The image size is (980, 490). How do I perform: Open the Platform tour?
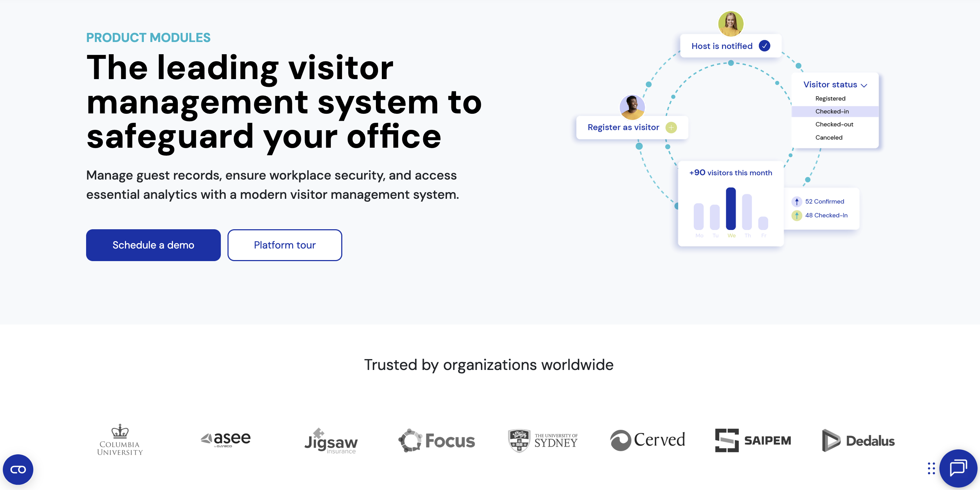(x=285, y=245)
